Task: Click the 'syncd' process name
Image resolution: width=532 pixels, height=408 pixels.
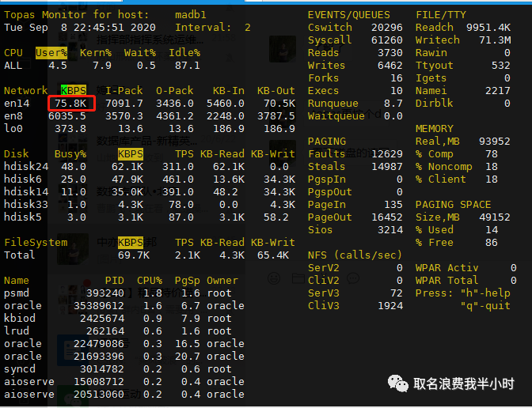Action: click(x=20, y=369)
